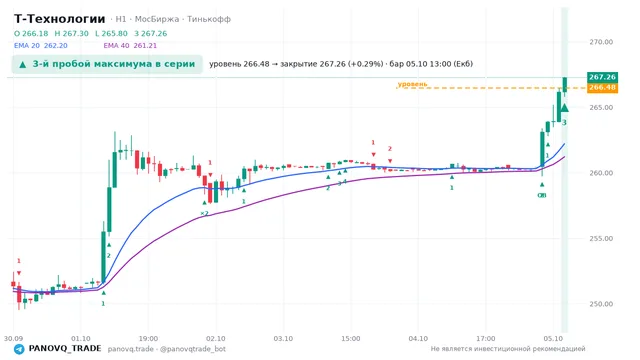The height and width of the screenshot is (360, 640).
Task: Select the EMA 40 legend label
Action: click(x=130, y=46)
